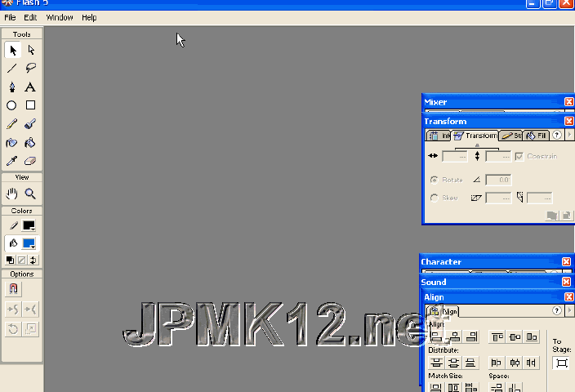Screen dimensions: 575x392
Task: Pick the Oval tool
Action: tap(12, 105)
